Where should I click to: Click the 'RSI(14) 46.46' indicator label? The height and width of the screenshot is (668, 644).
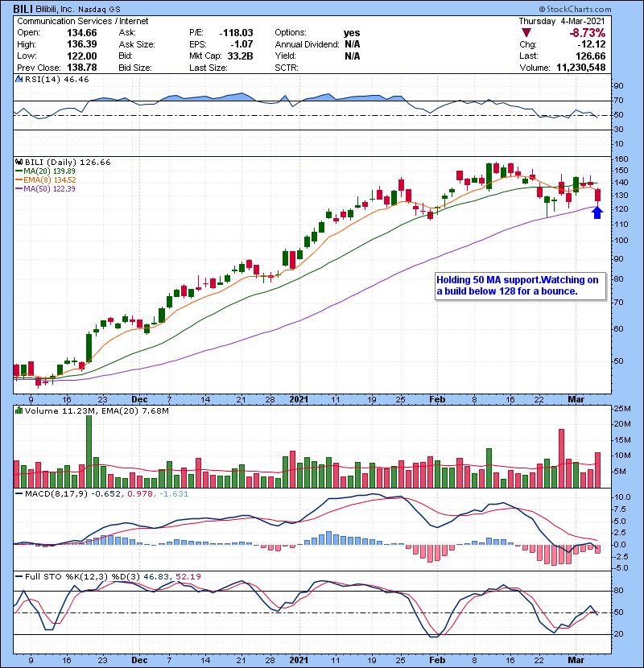click(56, 79)
